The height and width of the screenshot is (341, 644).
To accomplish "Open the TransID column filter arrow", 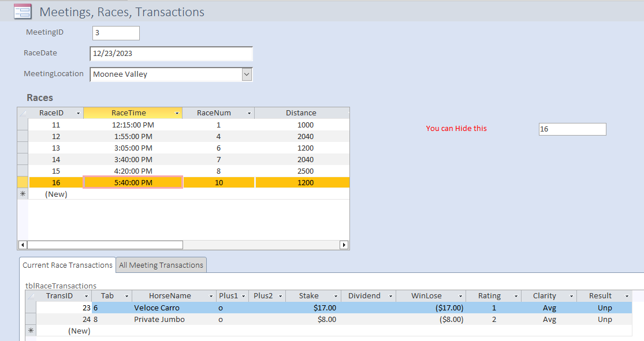I will 86,296.
